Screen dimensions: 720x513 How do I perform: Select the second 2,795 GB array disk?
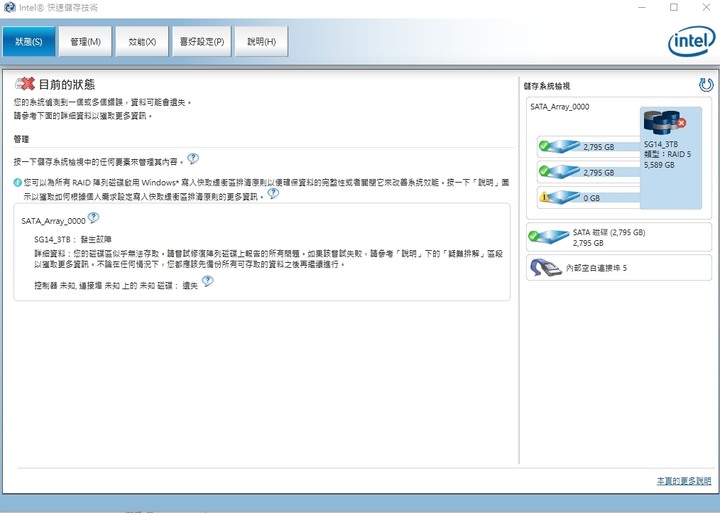tap(589, 172)
